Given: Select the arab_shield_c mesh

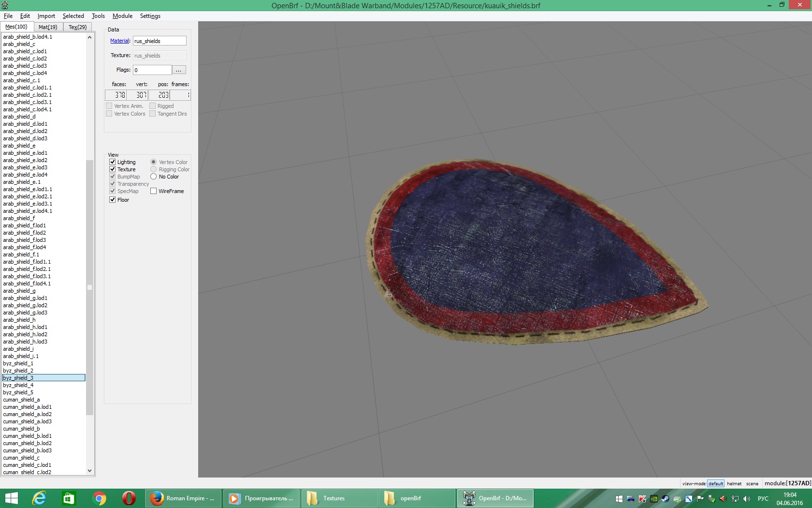Looking at the screenshot, I should coord(43,44).
